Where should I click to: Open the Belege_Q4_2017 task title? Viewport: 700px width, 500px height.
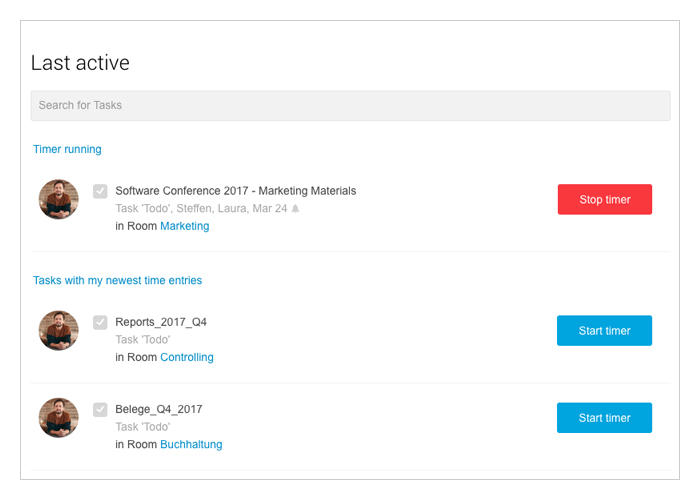[158, 409]
